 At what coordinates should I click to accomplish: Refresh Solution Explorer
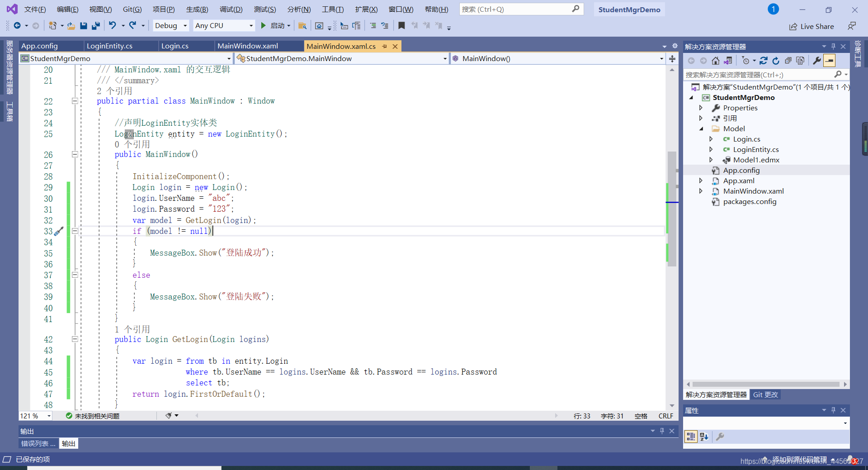[x=776, y=61]
